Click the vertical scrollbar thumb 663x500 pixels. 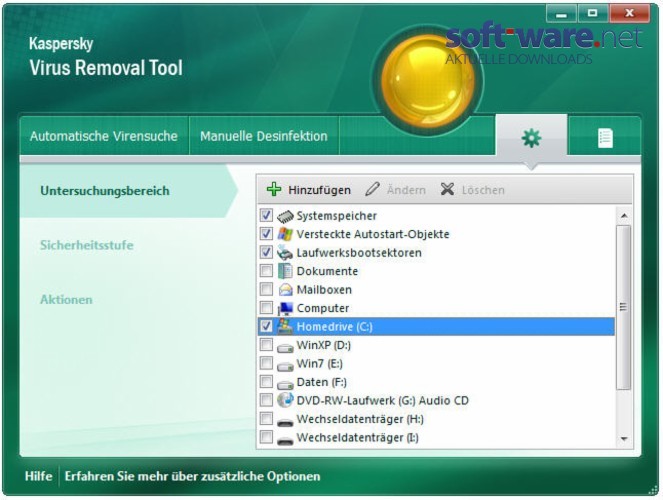[x=623, y=307]
